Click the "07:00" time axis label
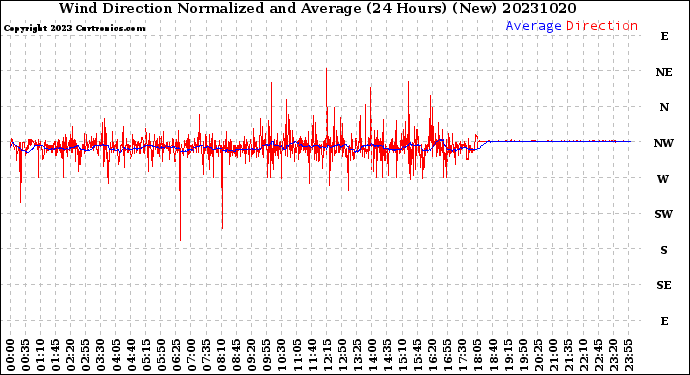 click(x=191, y=355)
